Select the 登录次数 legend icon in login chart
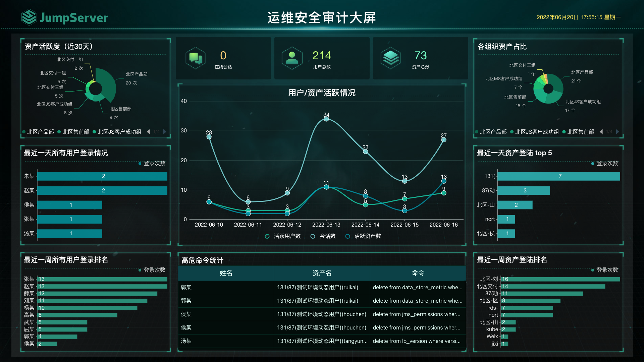The width and height of the screenshot is (644, 362). (x=139, y=164)
